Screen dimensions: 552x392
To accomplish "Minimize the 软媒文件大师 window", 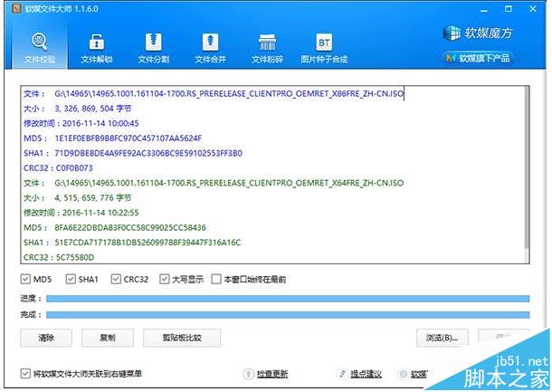I will pyautogui.click(x=484, y=10).
